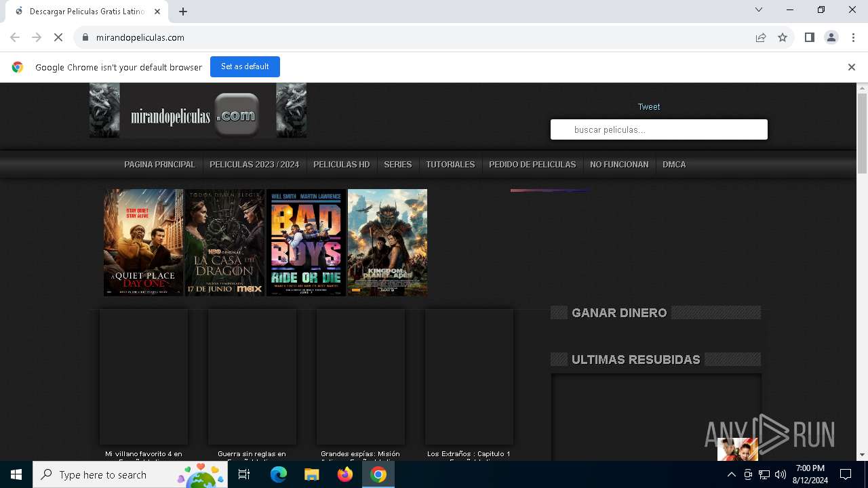868x488 pixels.
Task: Dismiss the default browser notification
Action: (x=852, y=67)
